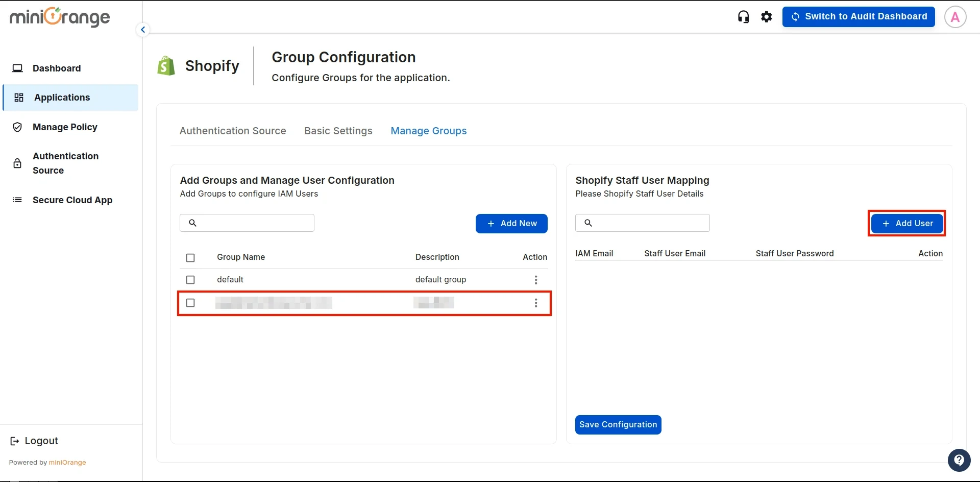
Task: Select all groups via header checkbox
Action: 190,258
